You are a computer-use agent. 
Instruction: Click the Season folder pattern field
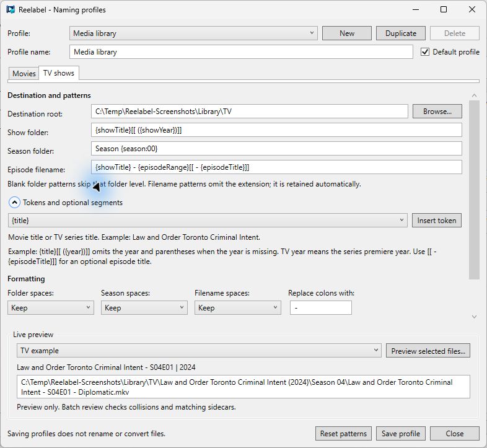pyautogui.click(x=276, y=149)
